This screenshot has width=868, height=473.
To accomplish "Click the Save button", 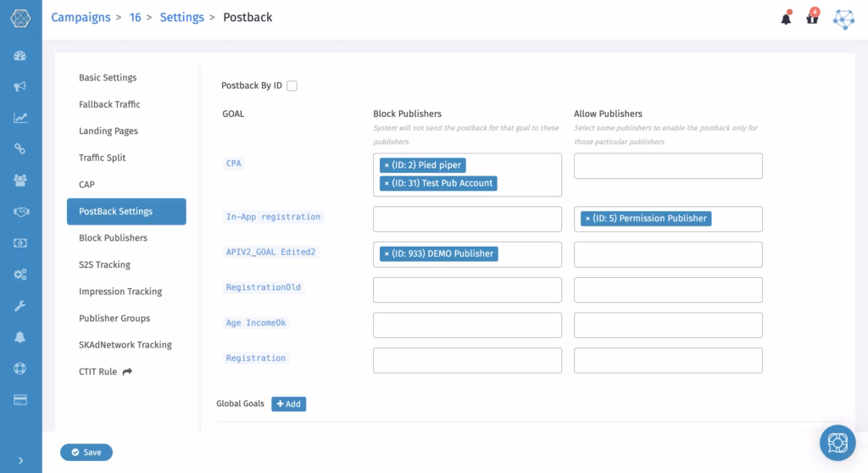I will 86,453.
